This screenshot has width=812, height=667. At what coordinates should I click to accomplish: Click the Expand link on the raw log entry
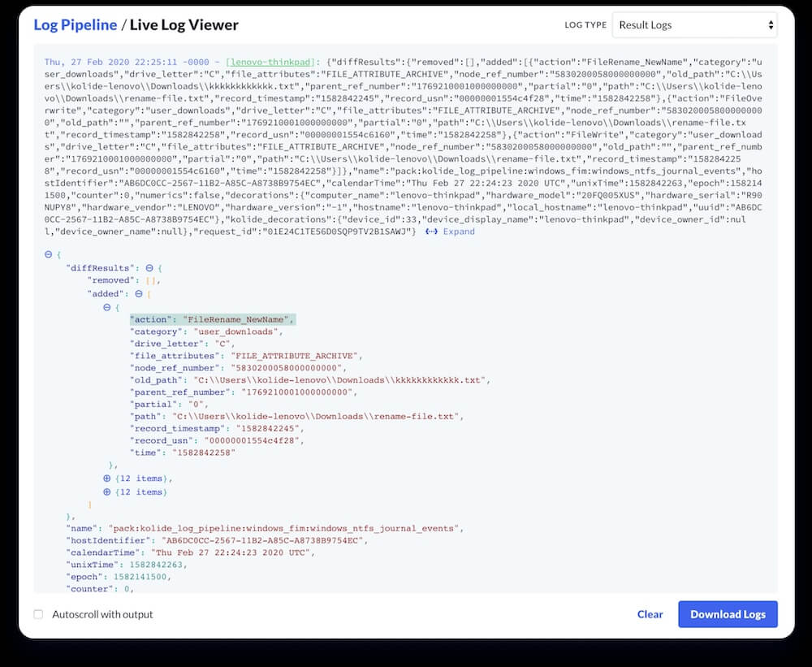(459, 232)
